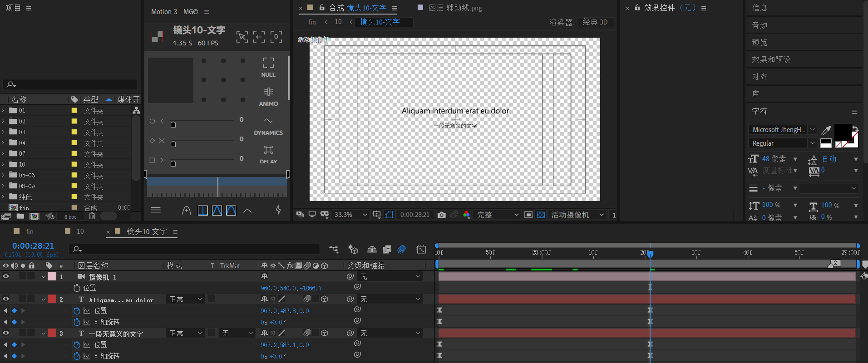Image resolution: width=868 pixels, height=363 pixels.
Task: Open the Microsoft JhengH font dropdown
Action: tap(783, 130)
